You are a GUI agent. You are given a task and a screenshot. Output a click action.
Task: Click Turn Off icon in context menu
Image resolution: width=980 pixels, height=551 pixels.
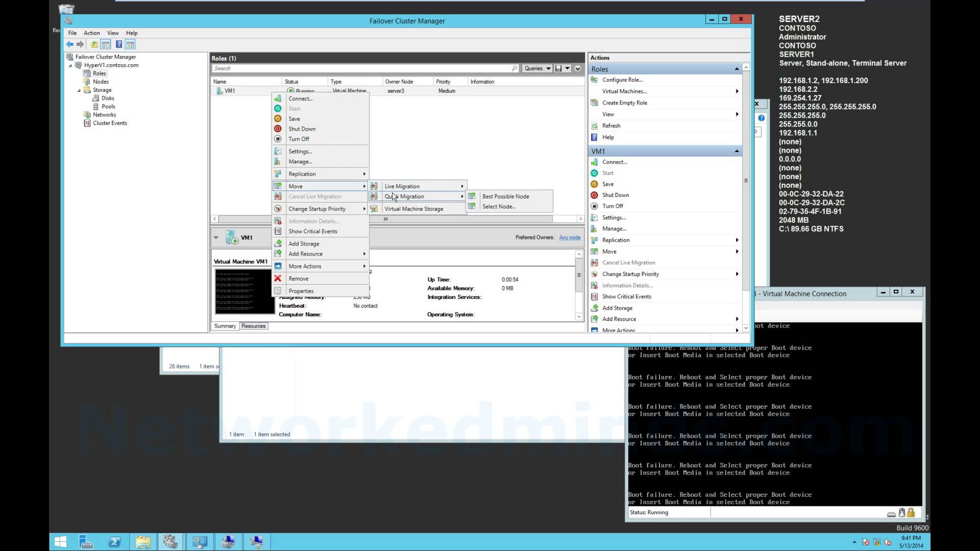(x=278, y=139)
